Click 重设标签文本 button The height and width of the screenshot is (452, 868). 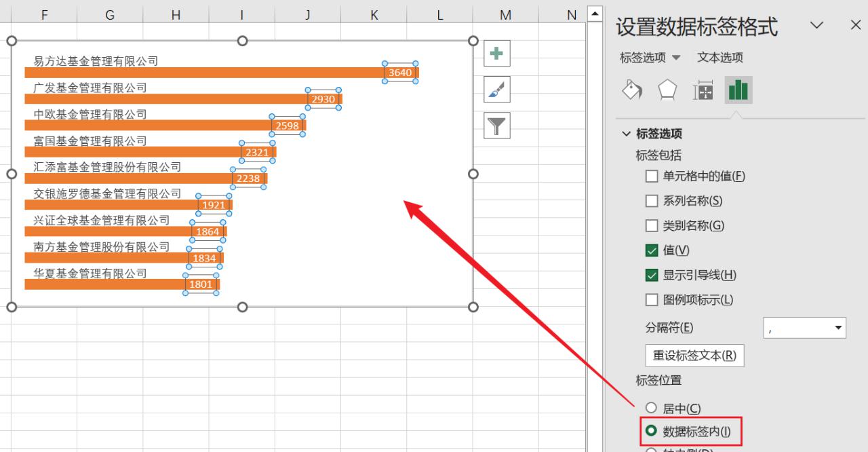tap(694, 355)
